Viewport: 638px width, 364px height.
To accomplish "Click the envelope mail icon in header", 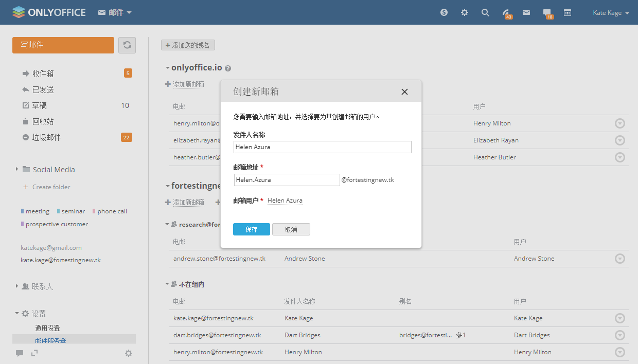I will [x=526, y=13].
